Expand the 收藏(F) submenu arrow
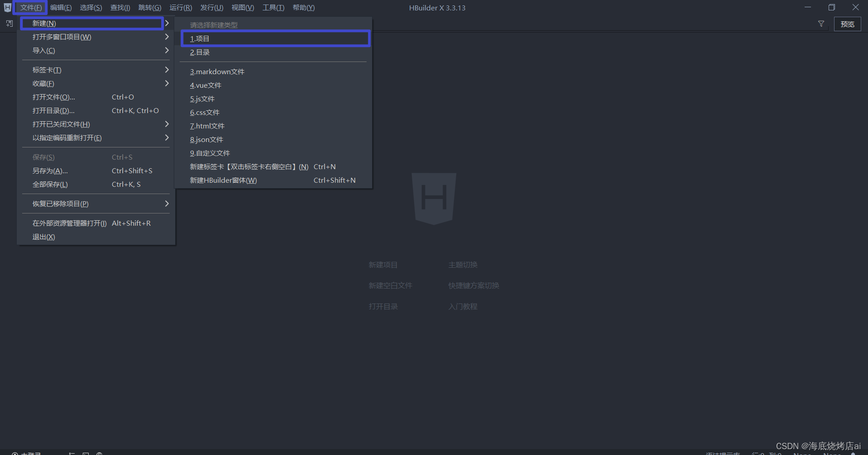 click(167, 83)
